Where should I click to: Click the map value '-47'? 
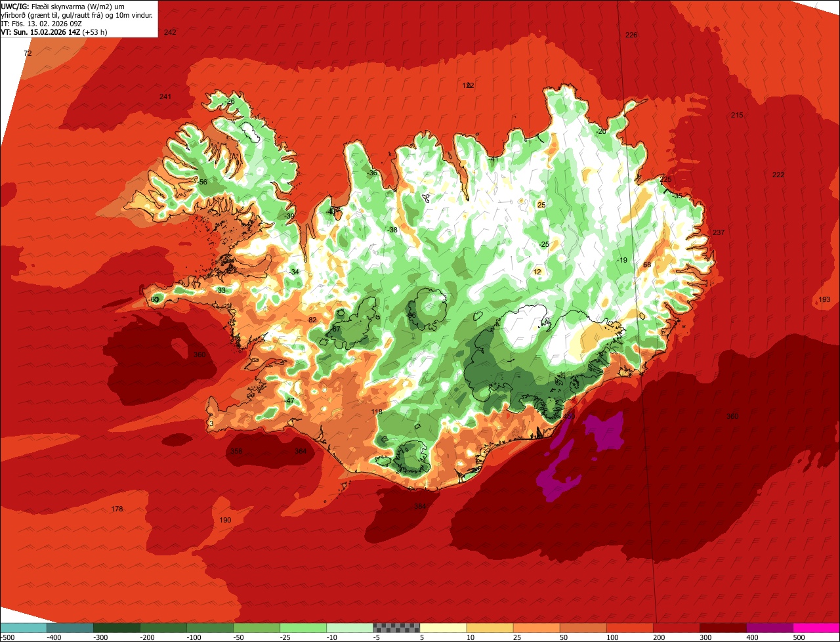point(289,400)
